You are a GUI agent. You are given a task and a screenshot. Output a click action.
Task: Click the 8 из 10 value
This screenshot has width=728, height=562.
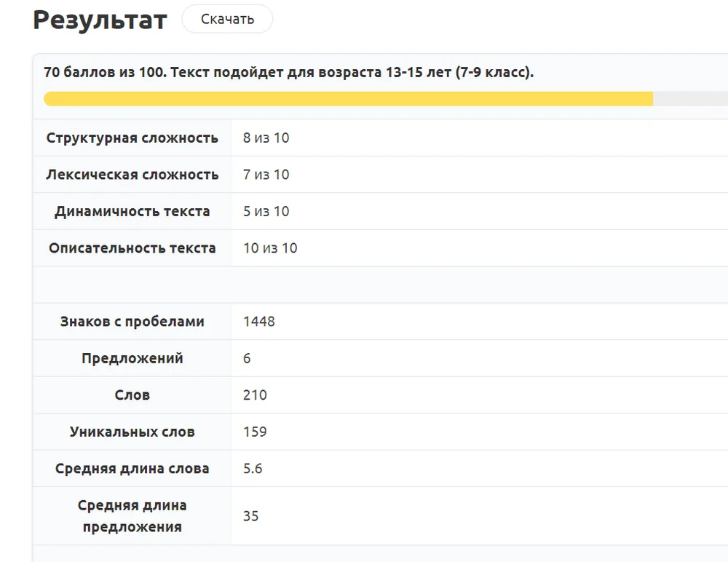click(266, 138)
